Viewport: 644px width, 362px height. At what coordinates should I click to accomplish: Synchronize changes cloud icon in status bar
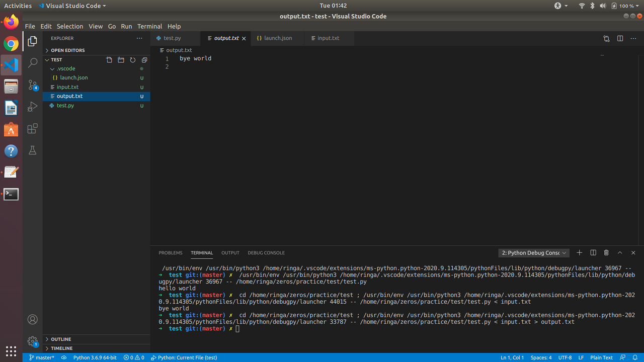pos(64,357)
